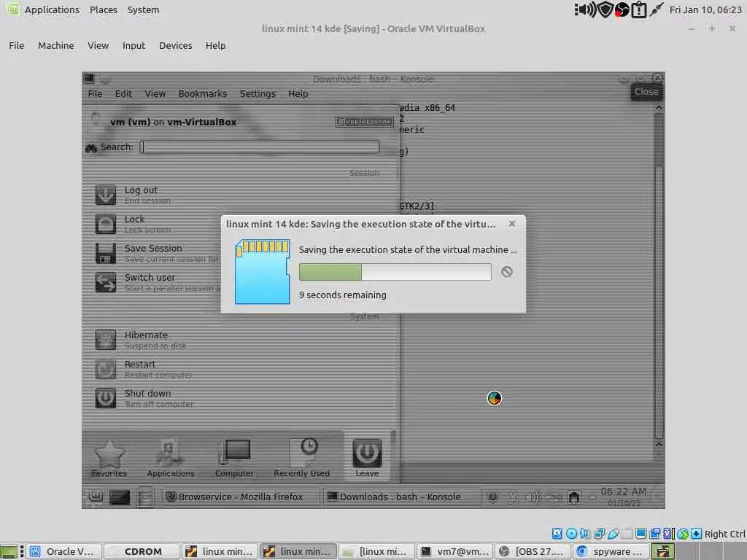Select the Leave tab

tap(367, 458)
